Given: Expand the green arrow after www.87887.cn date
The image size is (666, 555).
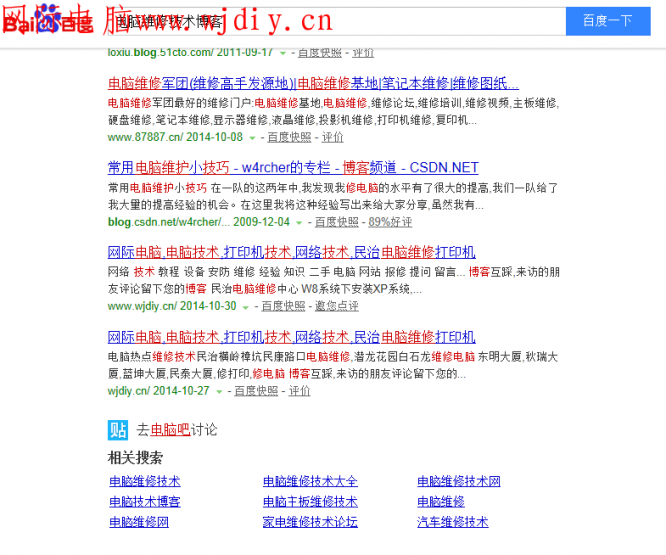Looking at the screenshot, I should point(252,138).
